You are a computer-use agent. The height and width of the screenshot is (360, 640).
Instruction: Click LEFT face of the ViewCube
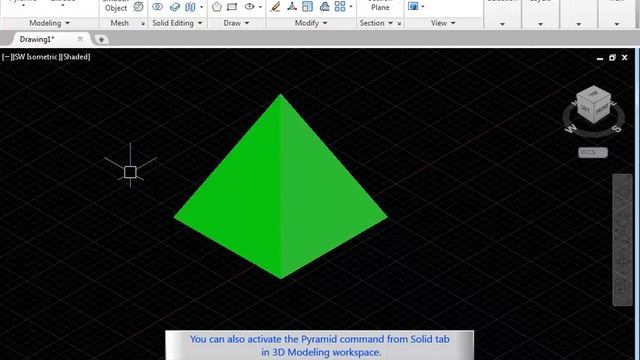click(585, 109)
